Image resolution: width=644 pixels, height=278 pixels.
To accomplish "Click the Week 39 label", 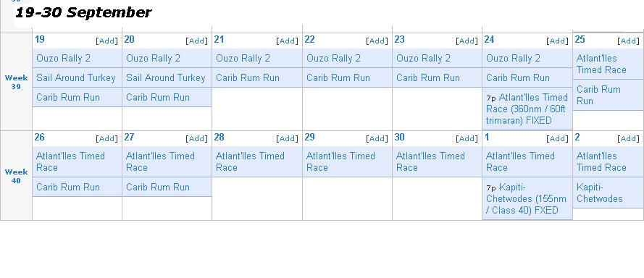I will (x=16, y=82).
